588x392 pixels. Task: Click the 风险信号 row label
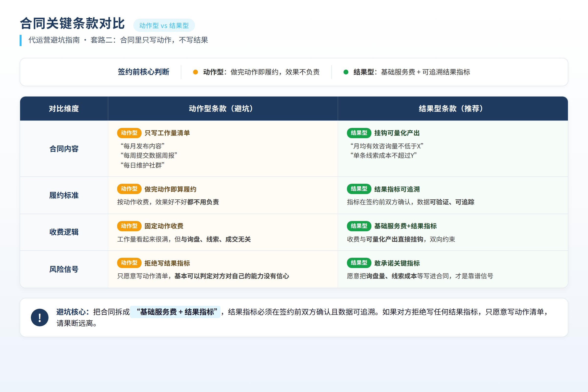[64, 269]
